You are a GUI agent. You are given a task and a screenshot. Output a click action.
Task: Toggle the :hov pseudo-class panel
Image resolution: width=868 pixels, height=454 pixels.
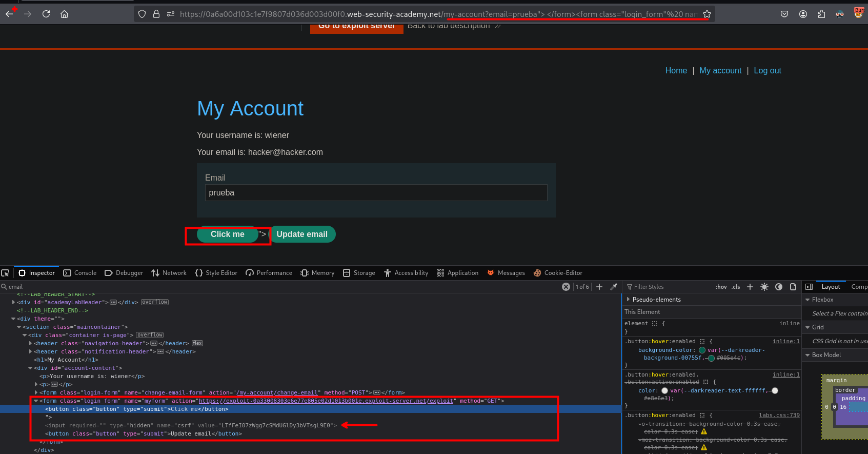pos(721,287)
